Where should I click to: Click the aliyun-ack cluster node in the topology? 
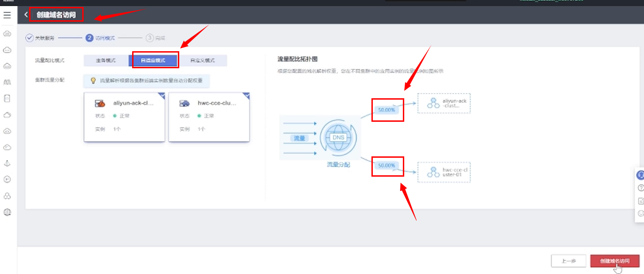point(444,103)
